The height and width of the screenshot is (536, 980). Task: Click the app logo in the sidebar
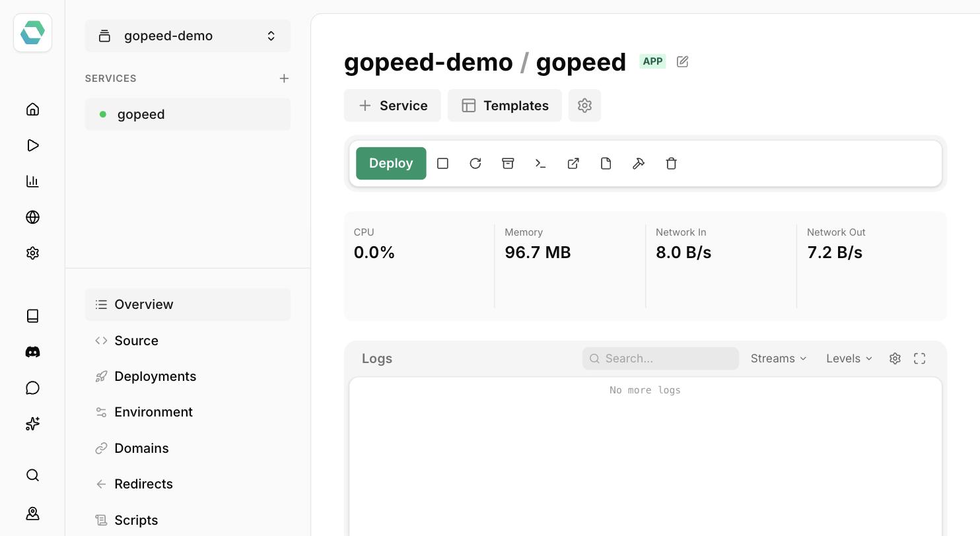[x=32, y=32]
